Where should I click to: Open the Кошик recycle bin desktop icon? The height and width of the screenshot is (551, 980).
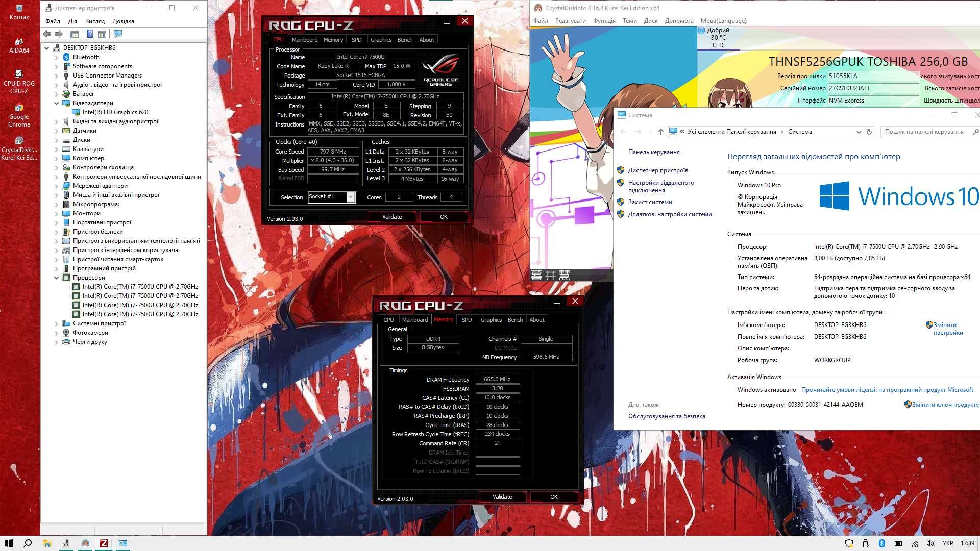click(x=19, y=12)
